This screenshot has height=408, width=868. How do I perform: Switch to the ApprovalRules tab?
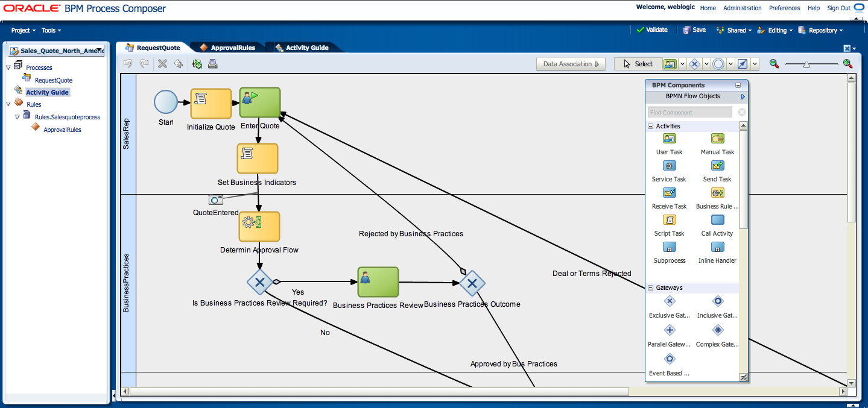(232, 48)
